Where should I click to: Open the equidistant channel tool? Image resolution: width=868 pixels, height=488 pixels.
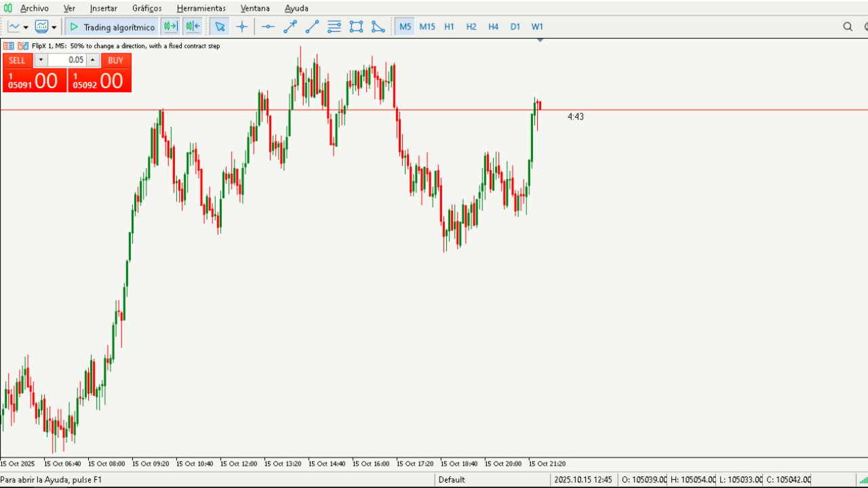click(x=334, y=26)
